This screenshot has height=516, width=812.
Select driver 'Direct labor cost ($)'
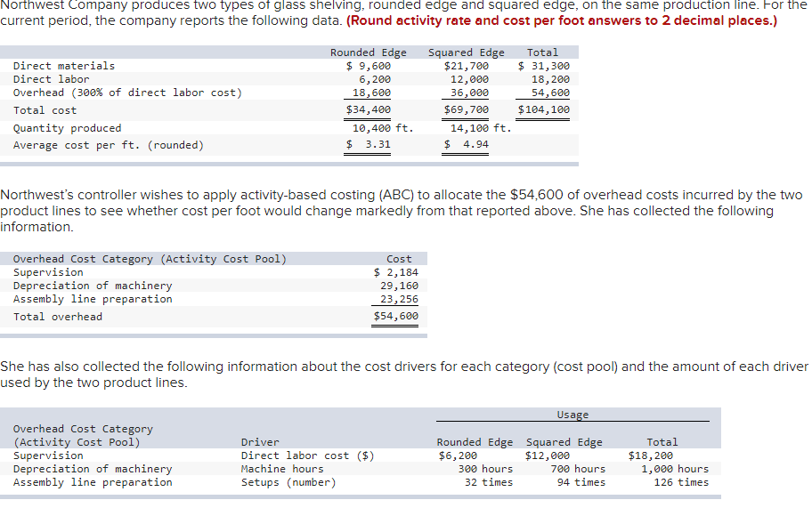[307, 456]
